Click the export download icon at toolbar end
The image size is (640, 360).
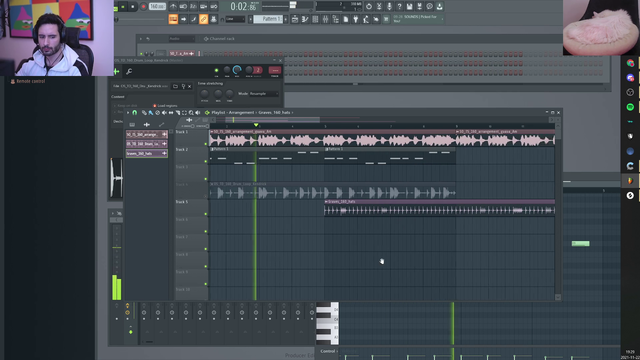(439, 7)
